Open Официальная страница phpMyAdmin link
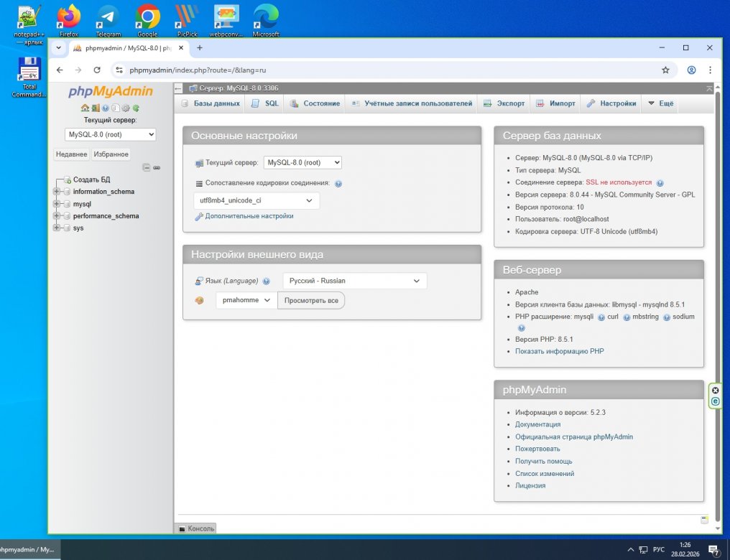730x560 pixels. (x=573, y=437)
